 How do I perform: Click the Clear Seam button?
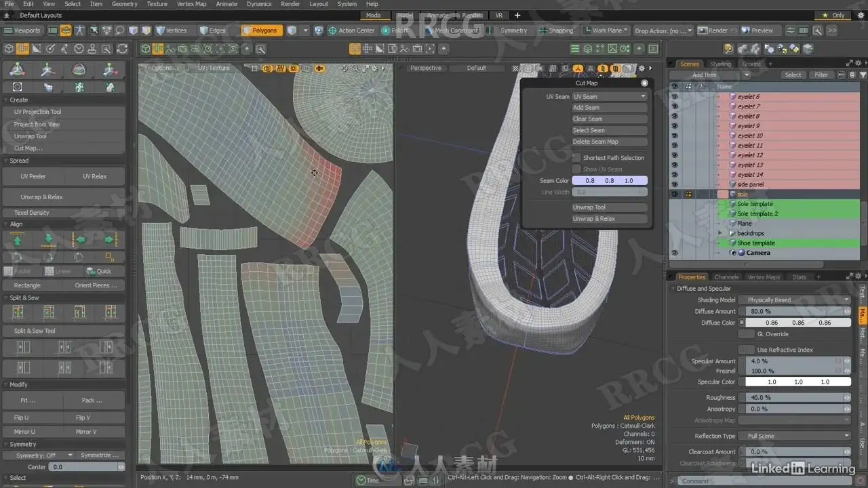point(610,119)
